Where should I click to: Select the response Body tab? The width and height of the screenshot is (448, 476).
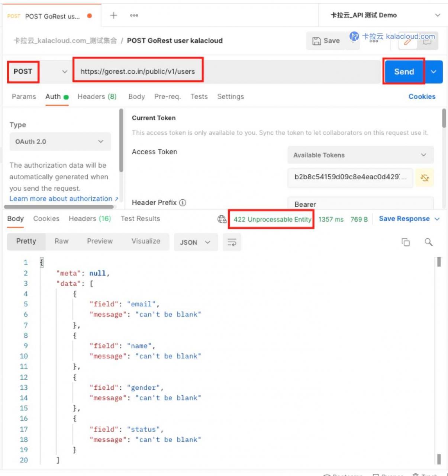15,219
